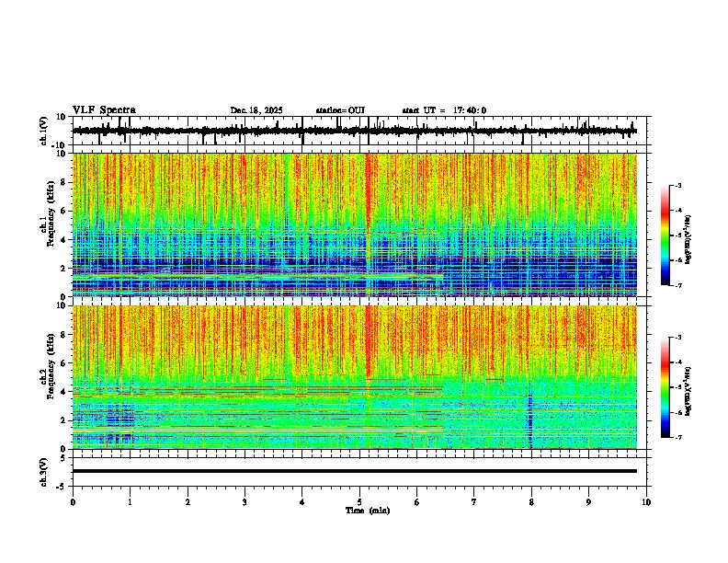Click the ch.1 colorbar 'log(PSD)' label
Screen dimensions: 728x563
click(688, 240)
